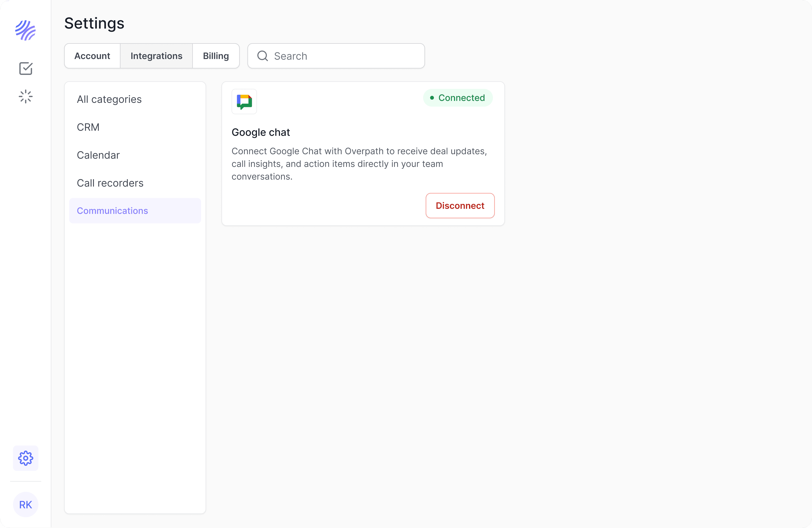Filter by Call recorders category
812x528 pixels.
point(110,183)
